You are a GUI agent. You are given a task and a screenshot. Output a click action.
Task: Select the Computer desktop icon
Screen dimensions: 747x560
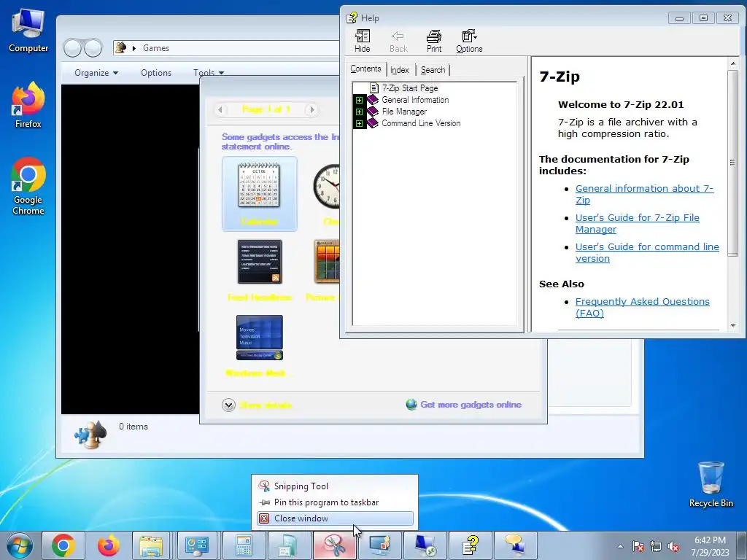[28, 31]
